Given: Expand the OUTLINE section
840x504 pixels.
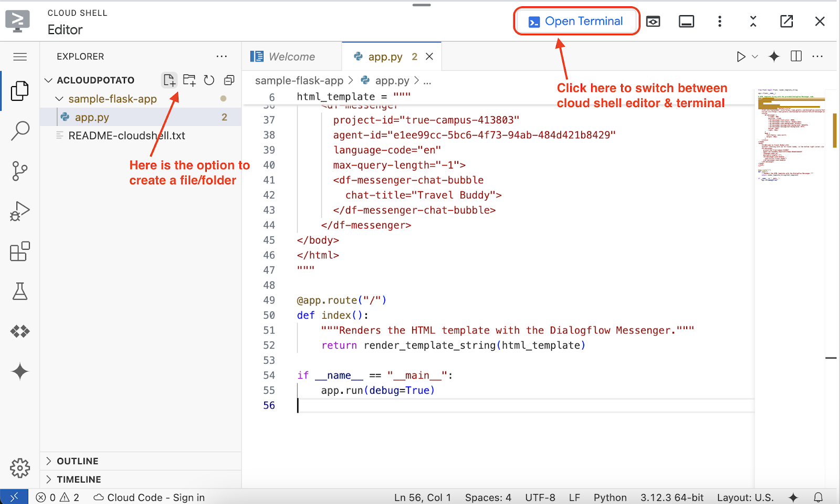Looking at the screenshot, I should coord(78,461).
